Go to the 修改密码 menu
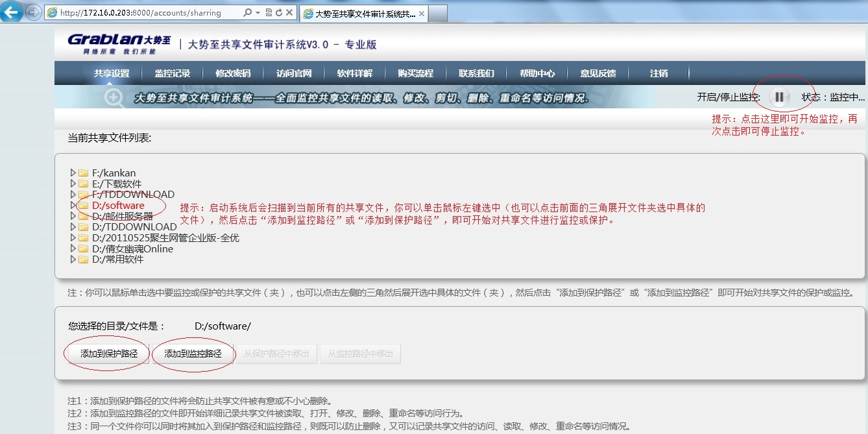The height and width of the screenshot is (434, 868). point(233,73)
